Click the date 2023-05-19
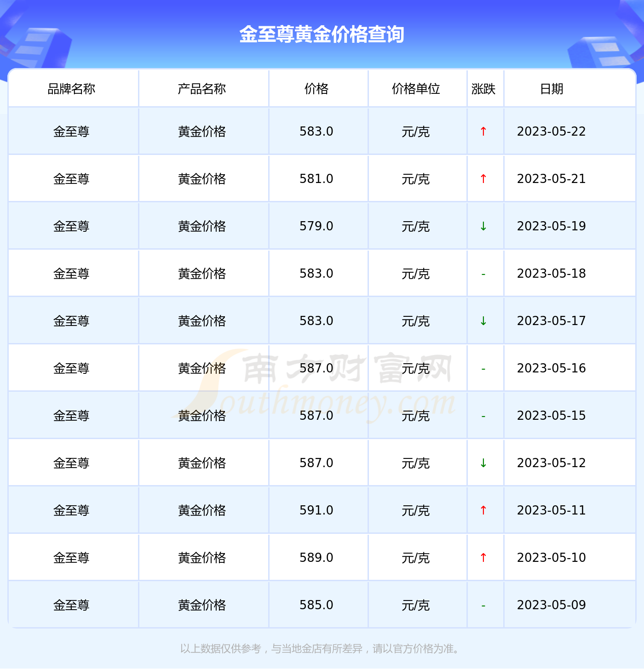This screenshot has width=644, height=669. pos(552,226)
